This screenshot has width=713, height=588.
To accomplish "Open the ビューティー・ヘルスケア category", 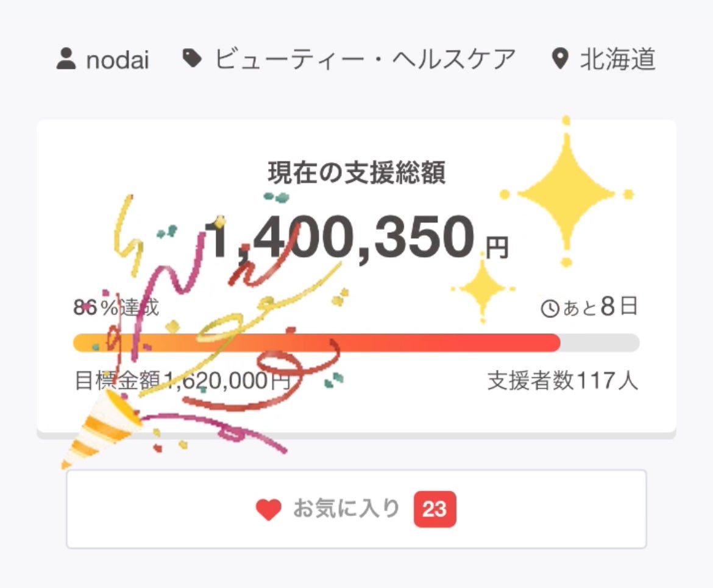I will coord(365,59).
